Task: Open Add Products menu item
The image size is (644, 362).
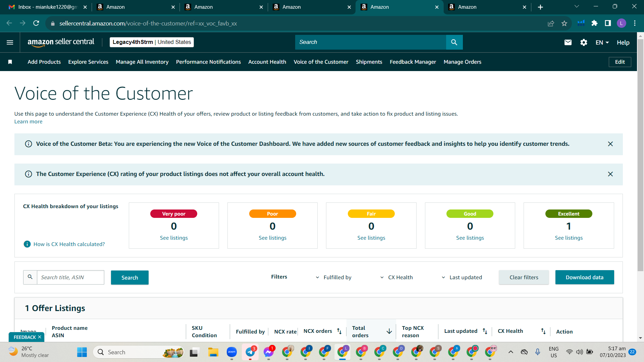Action: pos(44,62)
